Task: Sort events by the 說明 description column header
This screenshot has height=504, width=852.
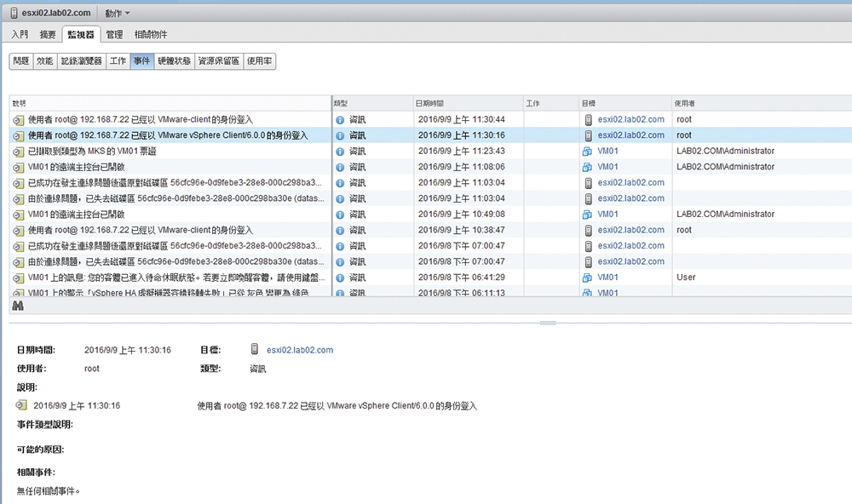Action: (170, 103)
